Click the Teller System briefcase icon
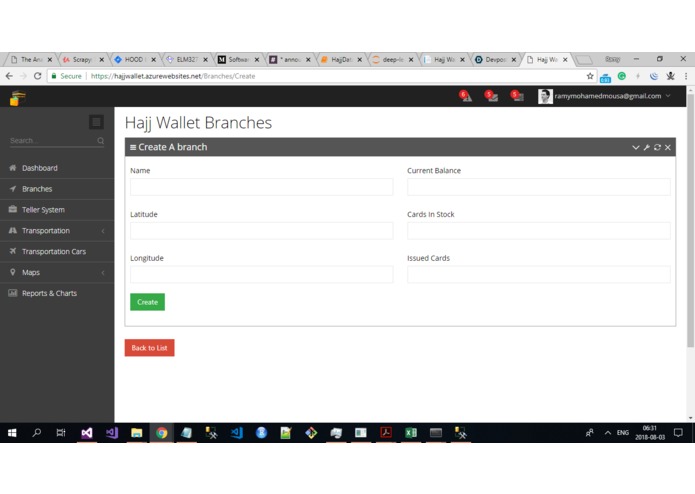 [13, 209]
